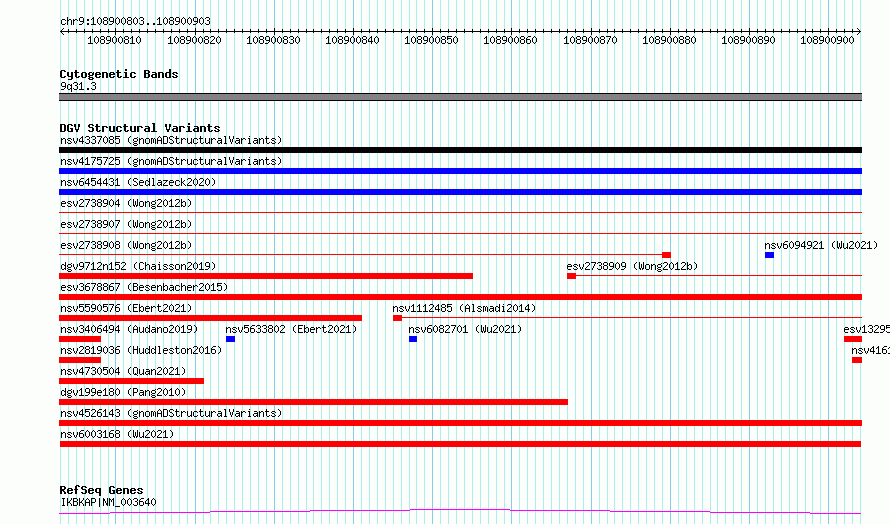Open variant esv2738904 (Wong2012b)

[126, 203]
